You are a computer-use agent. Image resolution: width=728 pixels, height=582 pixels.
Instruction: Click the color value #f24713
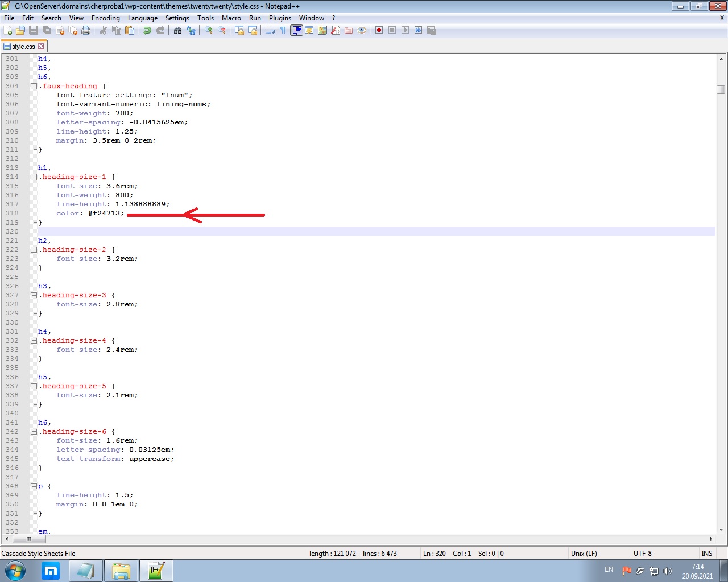[x=104, y=214]
